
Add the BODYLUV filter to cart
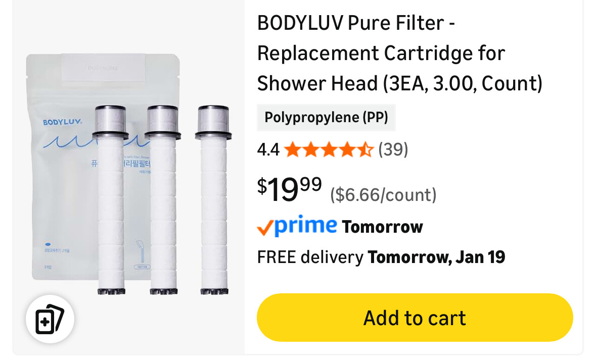[x=415, y=318]
